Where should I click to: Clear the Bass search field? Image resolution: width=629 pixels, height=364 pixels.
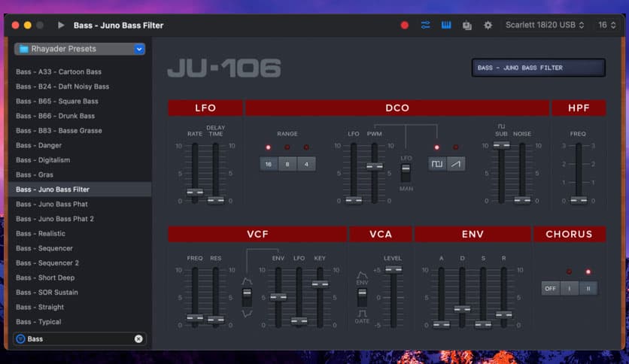tap(138, 338)
